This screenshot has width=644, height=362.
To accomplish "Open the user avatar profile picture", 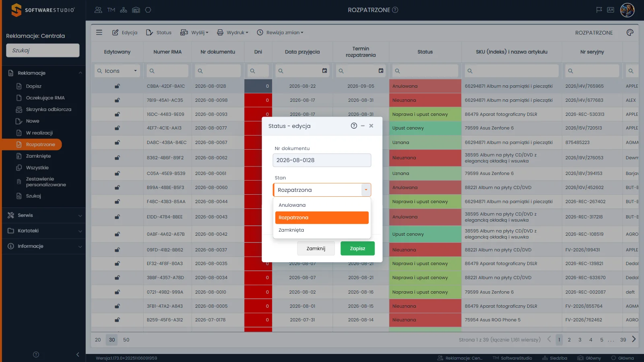I will tap(627, 10).
